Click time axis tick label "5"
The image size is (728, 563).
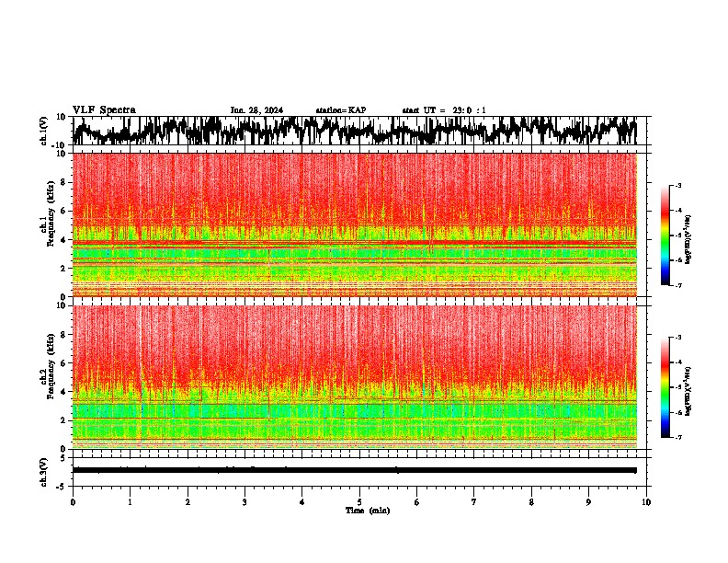pyautogui.click(x=359, y=502)
